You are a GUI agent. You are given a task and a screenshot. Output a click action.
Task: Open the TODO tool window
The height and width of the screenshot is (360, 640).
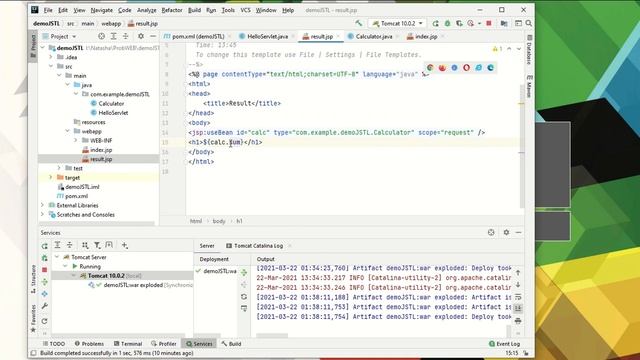54,344
